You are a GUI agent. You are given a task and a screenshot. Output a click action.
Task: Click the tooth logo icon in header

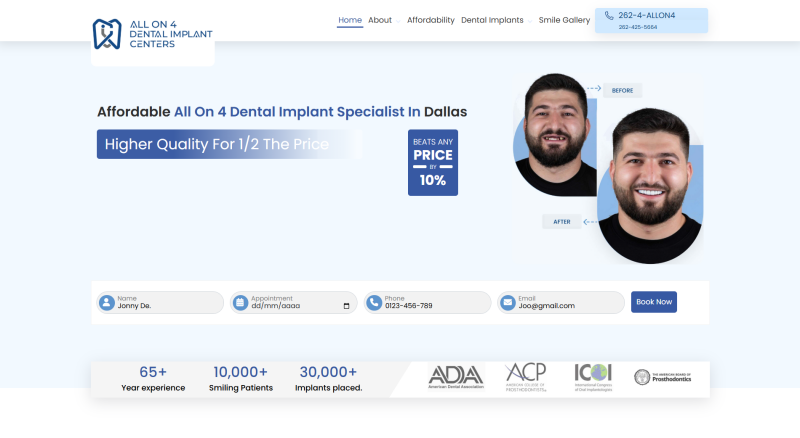(x=107, y=34)
